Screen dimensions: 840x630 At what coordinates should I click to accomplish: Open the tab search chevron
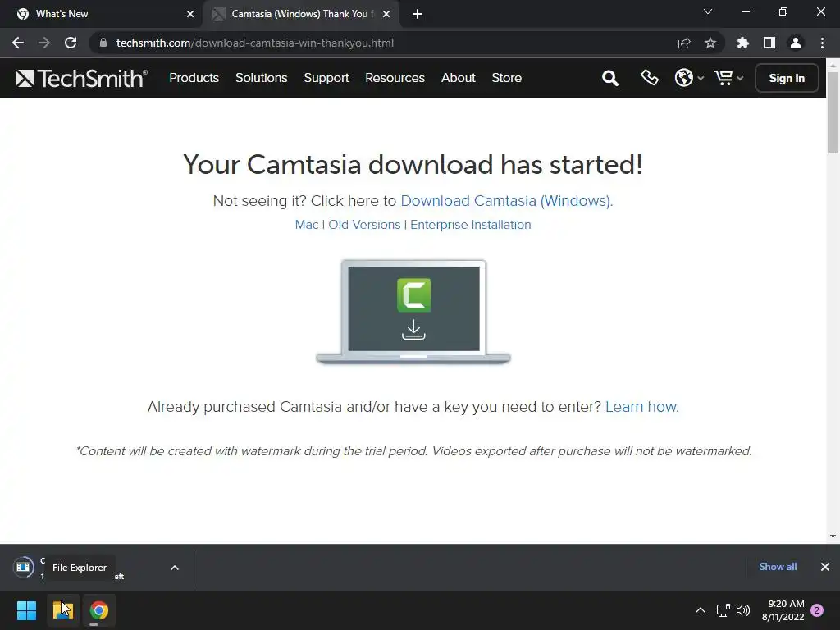click(x=708, y=11)
